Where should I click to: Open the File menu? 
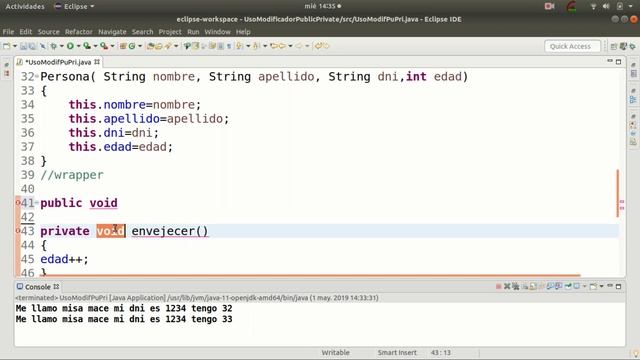[8, 32]
